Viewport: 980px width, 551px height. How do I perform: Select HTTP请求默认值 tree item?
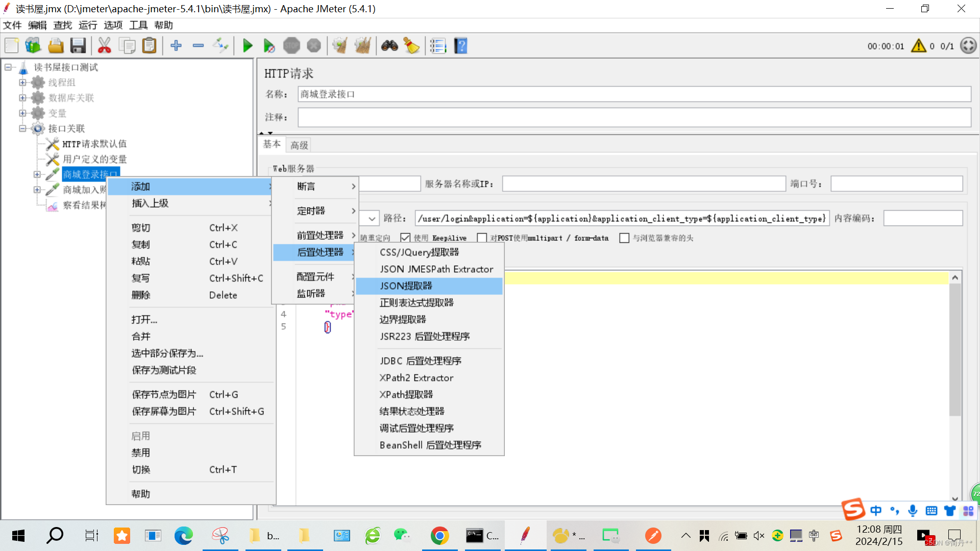[94, 144]
